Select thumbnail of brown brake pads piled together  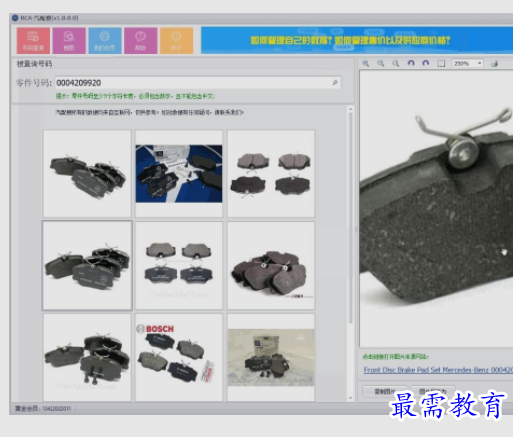tap(271, 265)
